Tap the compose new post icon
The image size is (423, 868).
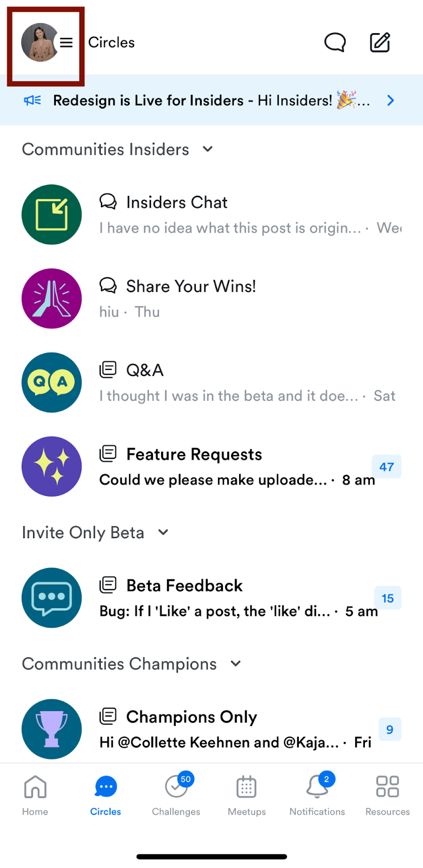(x=380, y=42)
